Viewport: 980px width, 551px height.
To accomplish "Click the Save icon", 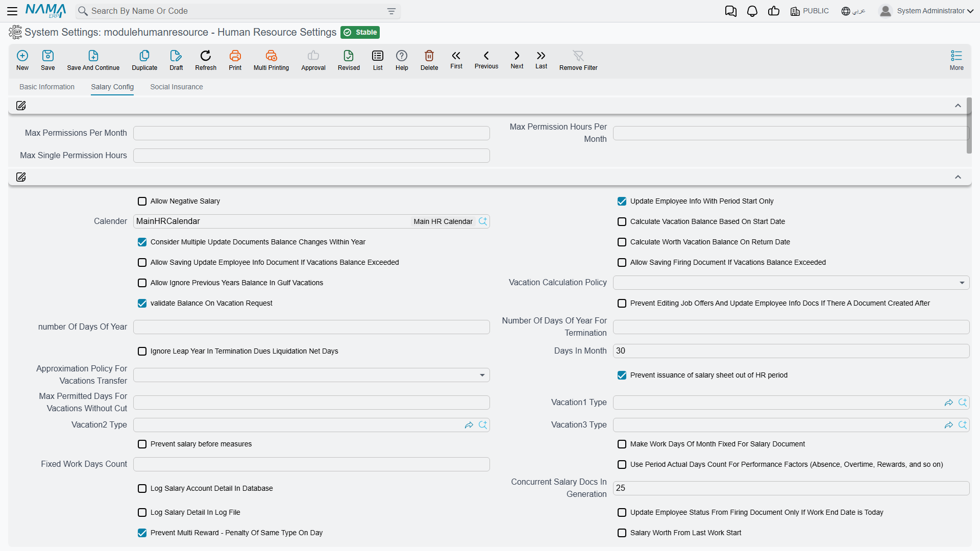I will coord(48,56).
